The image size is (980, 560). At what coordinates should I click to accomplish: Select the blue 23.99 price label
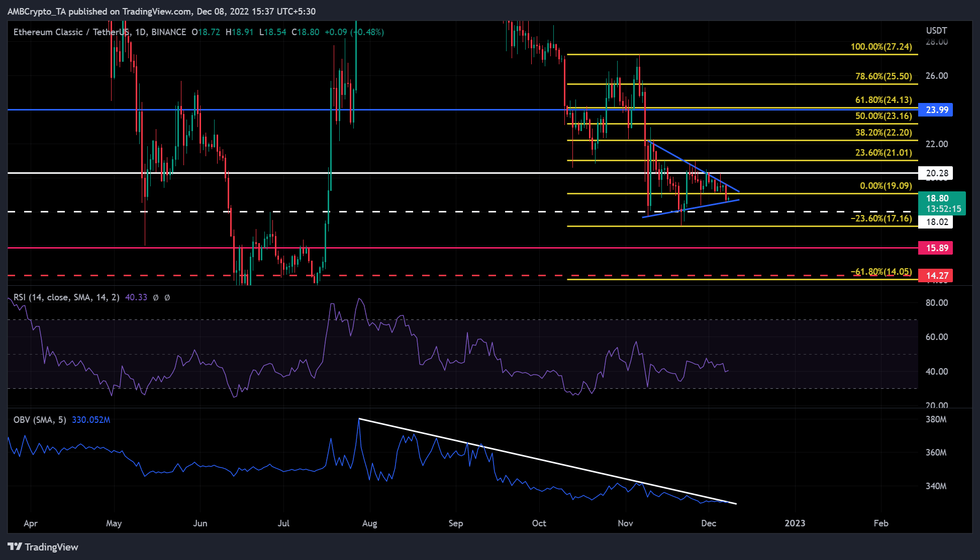coord(935,109)
